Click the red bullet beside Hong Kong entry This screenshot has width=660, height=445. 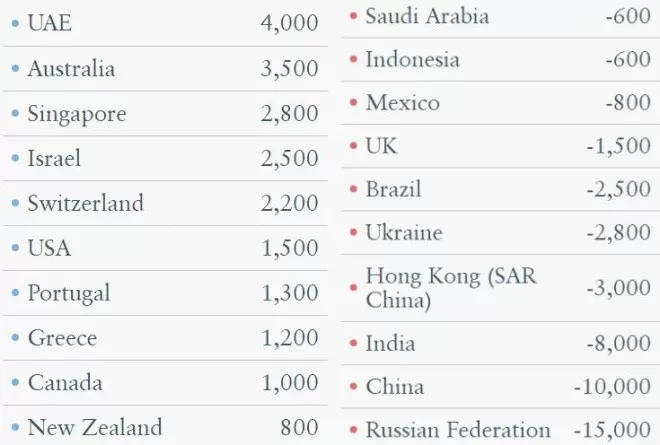coord(354,288)
